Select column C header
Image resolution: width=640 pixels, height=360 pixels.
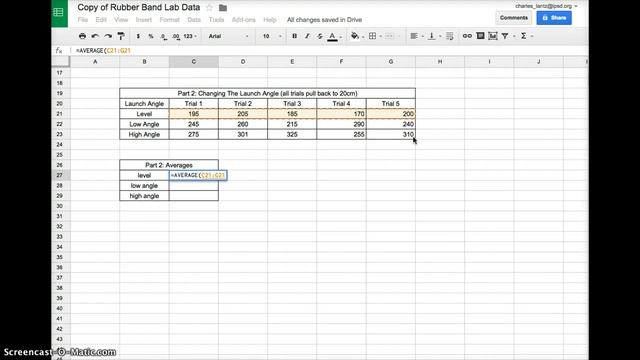pyautogui.click(x=193, y=62)
